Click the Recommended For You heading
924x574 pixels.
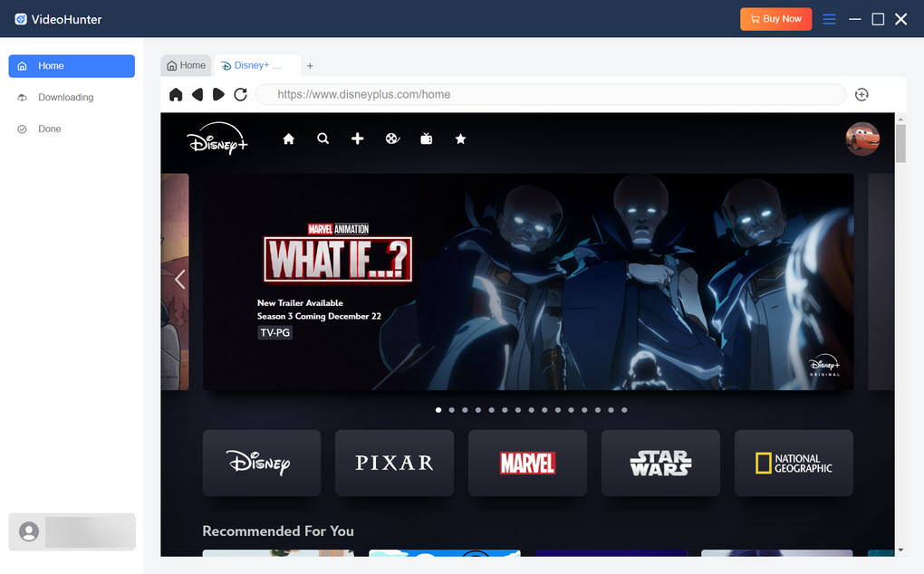pos(278,531)
